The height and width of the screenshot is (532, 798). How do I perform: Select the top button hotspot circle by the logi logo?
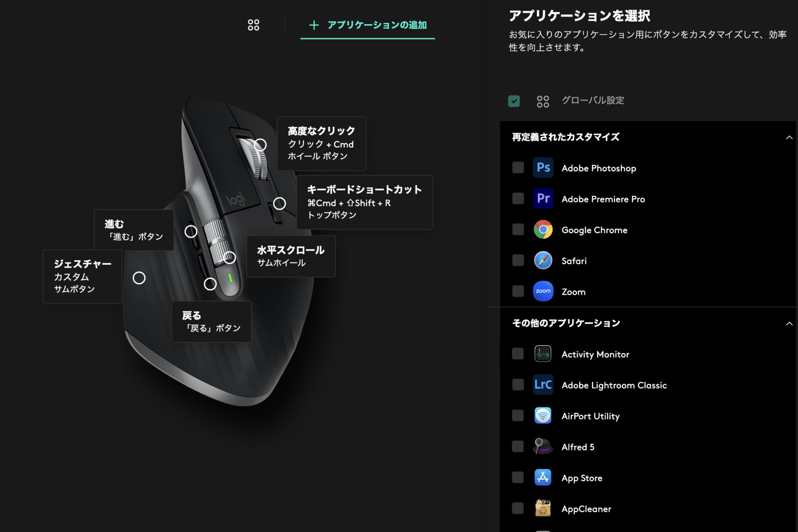279,204
